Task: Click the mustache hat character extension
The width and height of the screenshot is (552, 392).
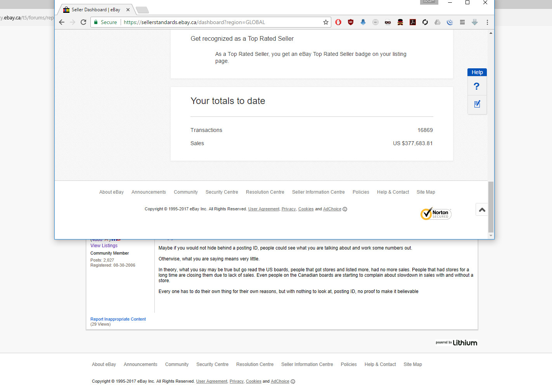Action: coord(400,22)
